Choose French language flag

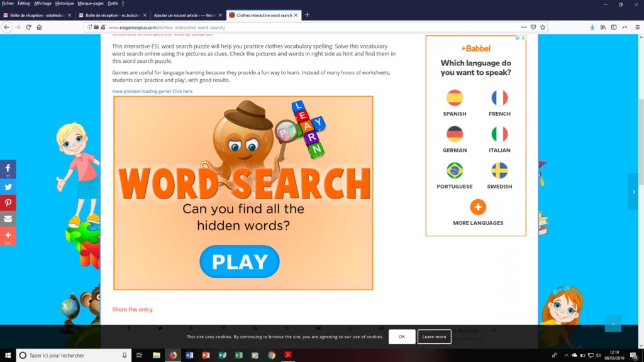tap(499, 98)
